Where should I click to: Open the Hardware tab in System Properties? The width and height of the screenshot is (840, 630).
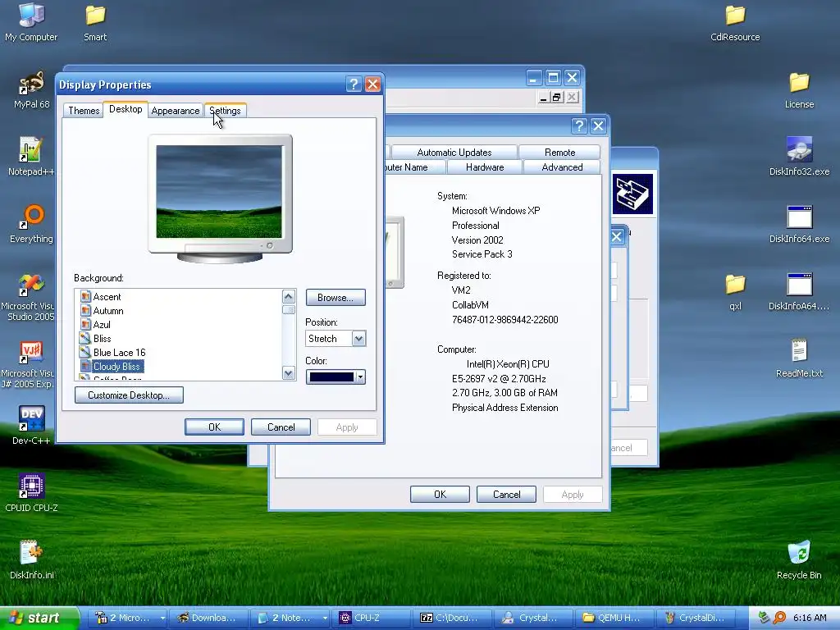[x=485, y=167]
